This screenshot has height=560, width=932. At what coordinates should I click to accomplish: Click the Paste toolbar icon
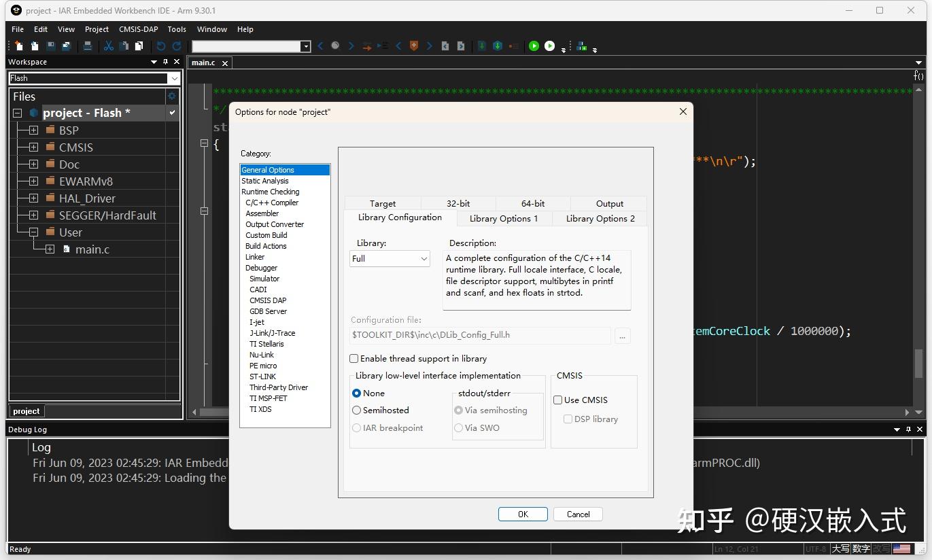pyautogui.click(x=139, y=46)
